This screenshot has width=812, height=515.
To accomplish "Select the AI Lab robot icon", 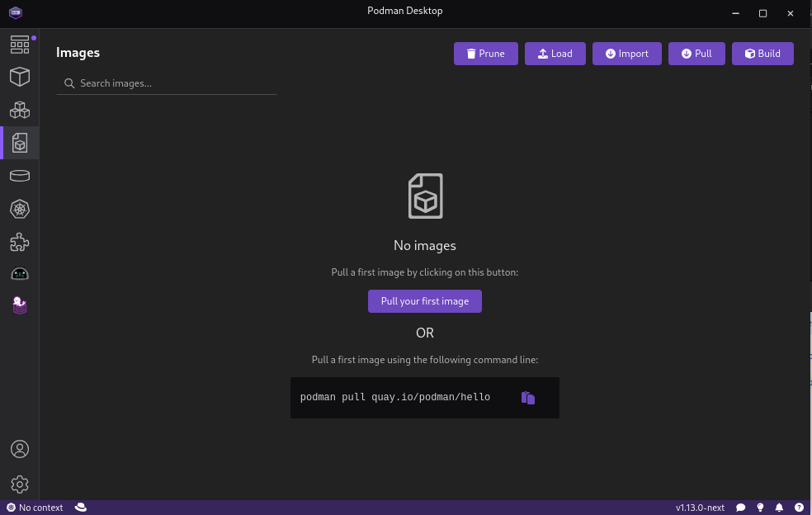I will click(20, 273).
